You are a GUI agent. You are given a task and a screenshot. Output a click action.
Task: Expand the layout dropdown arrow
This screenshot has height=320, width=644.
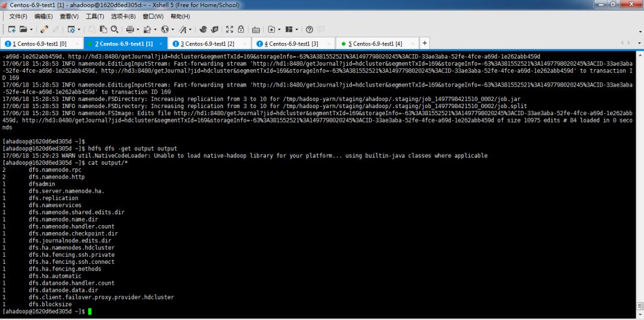pyautogui.click(x=296, y=30)
